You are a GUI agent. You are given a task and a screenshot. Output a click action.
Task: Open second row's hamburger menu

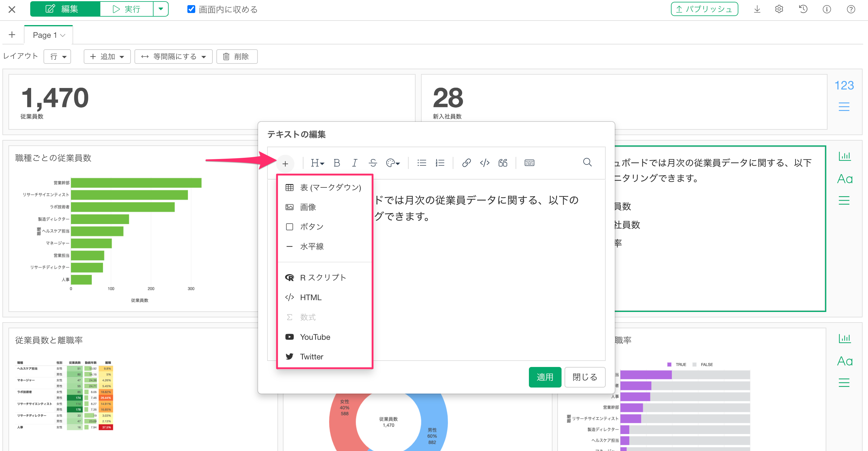[x=844, y=200]
